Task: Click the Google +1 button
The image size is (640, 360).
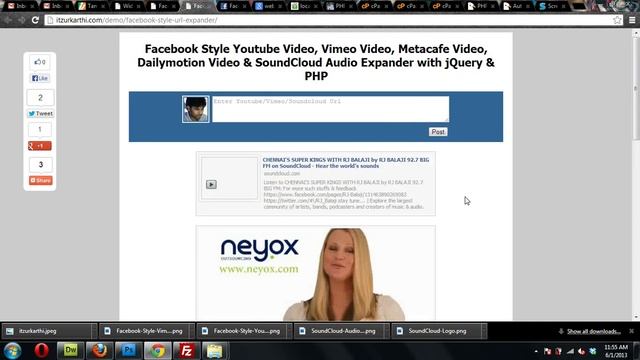Action: pyautogui.click(x=40, y=146)
